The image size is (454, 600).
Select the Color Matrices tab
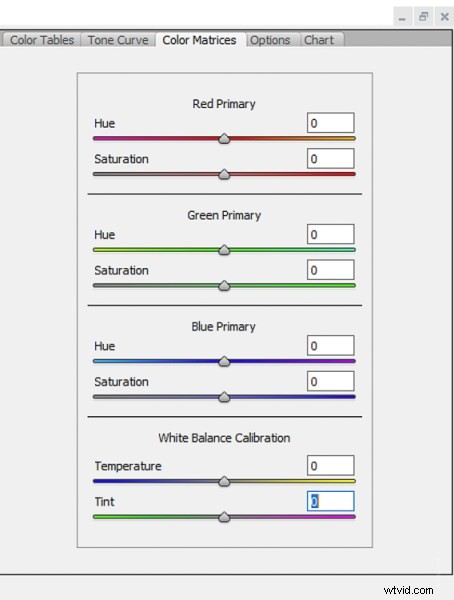[x=199, y=40]
